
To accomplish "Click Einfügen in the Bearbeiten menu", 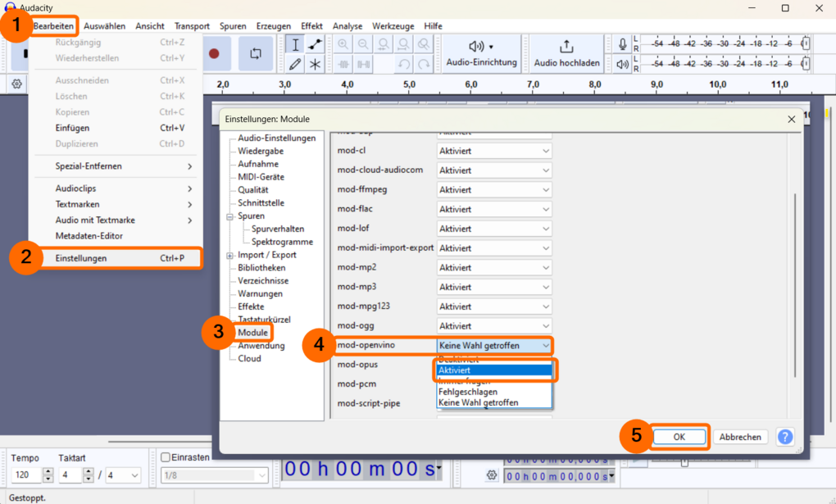I will [x=116, y=128].
